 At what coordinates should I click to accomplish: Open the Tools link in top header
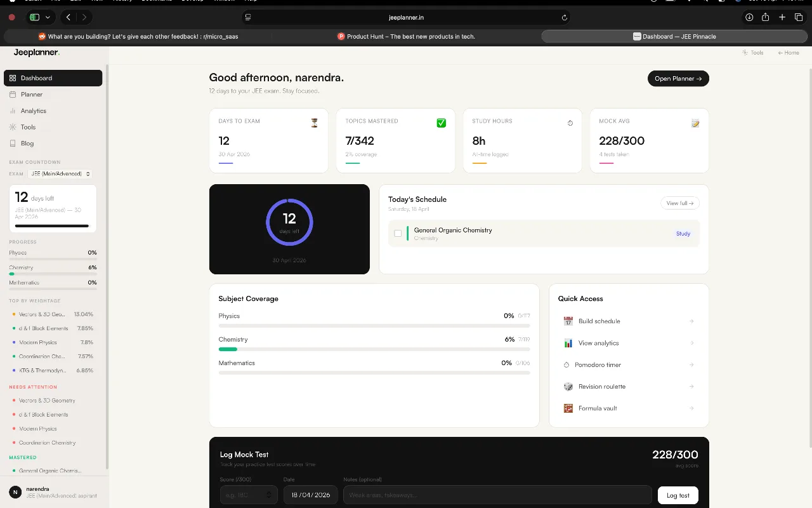coord(753,53)
